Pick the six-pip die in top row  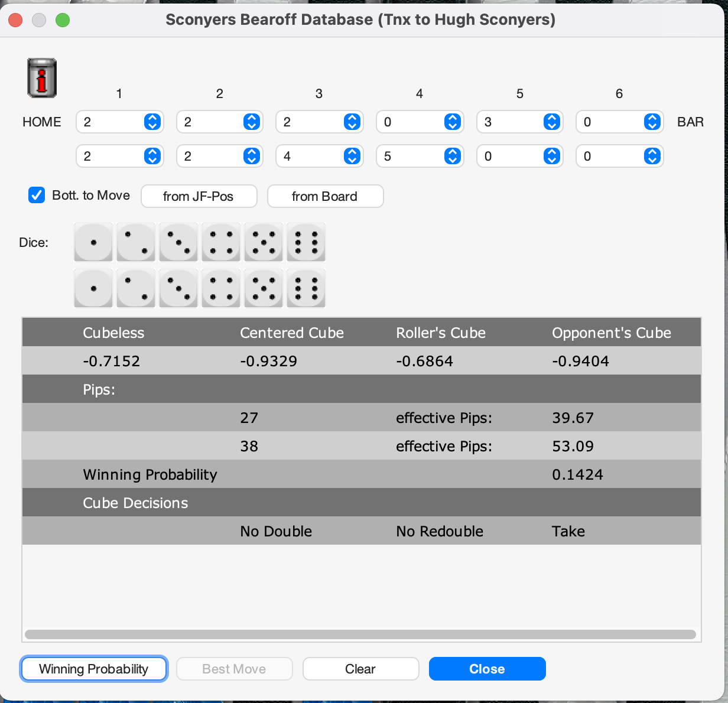tap(306, 242)
